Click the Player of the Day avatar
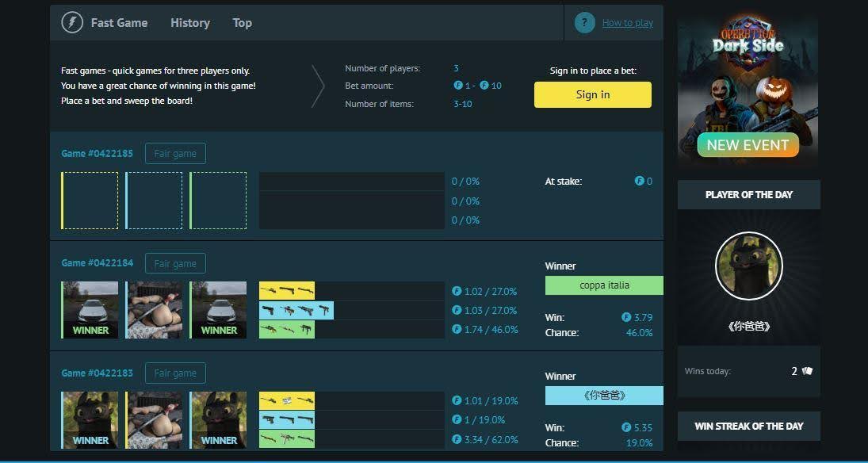 748,266
